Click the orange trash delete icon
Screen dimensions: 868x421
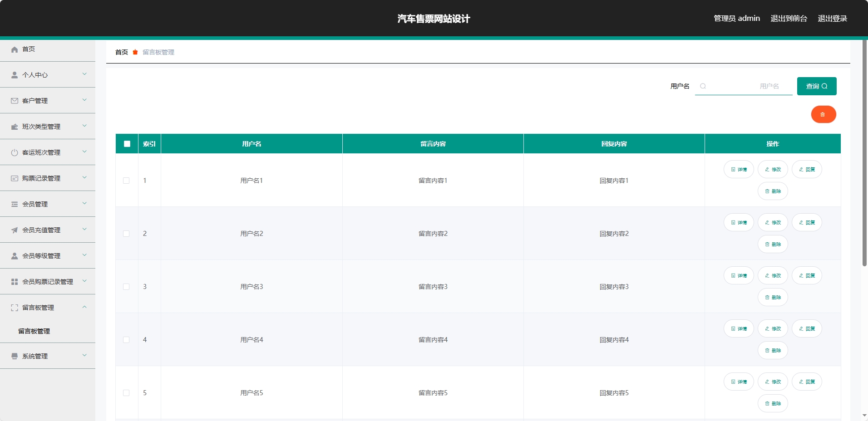pos(823,114)
